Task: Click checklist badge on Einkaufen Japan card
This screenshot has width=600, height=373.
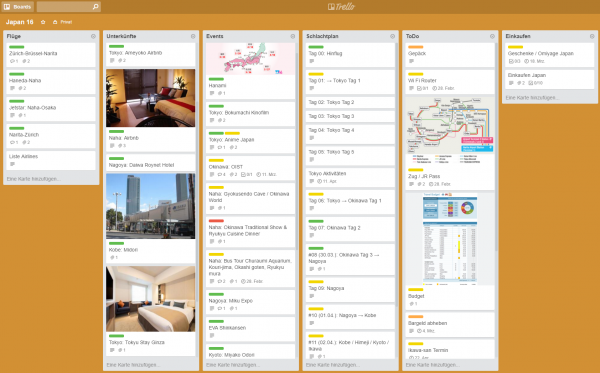Action: point(536,83)
